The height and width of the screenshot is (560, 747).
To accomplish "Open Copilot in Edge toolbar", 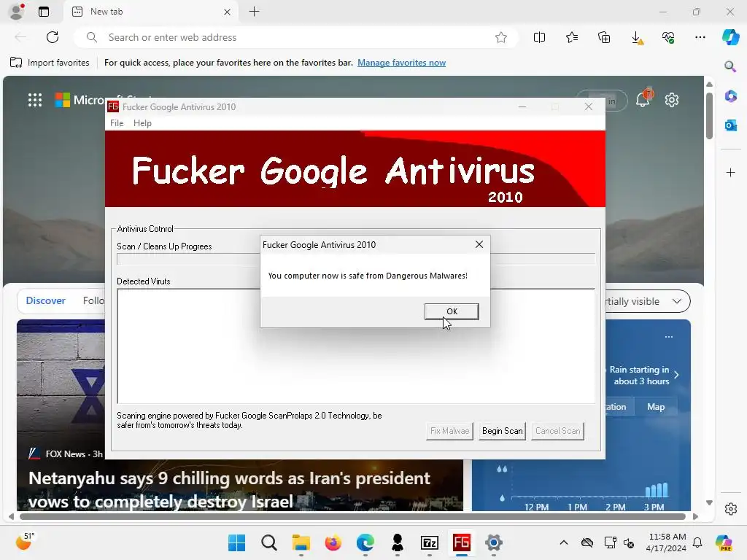I will [730, 37].
